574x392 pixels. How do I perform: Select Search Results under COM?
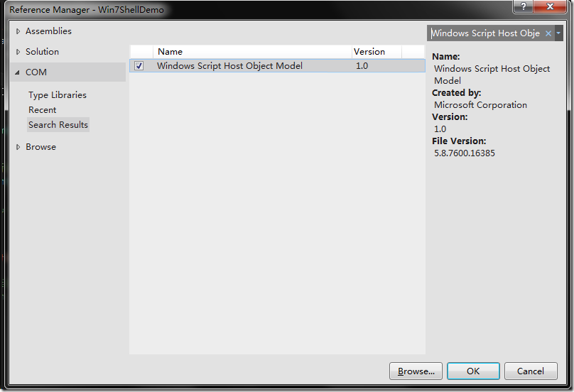click(x=58, y=125)
